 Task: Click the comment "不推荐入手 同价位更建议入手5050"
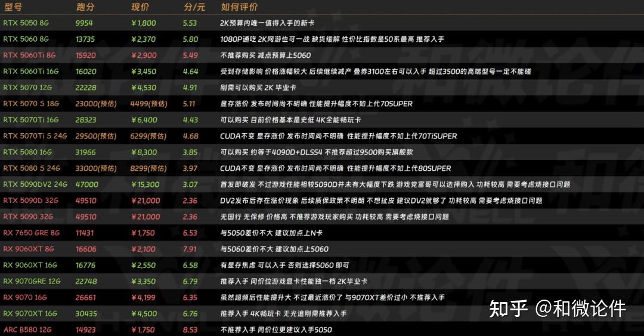(276, 330)
